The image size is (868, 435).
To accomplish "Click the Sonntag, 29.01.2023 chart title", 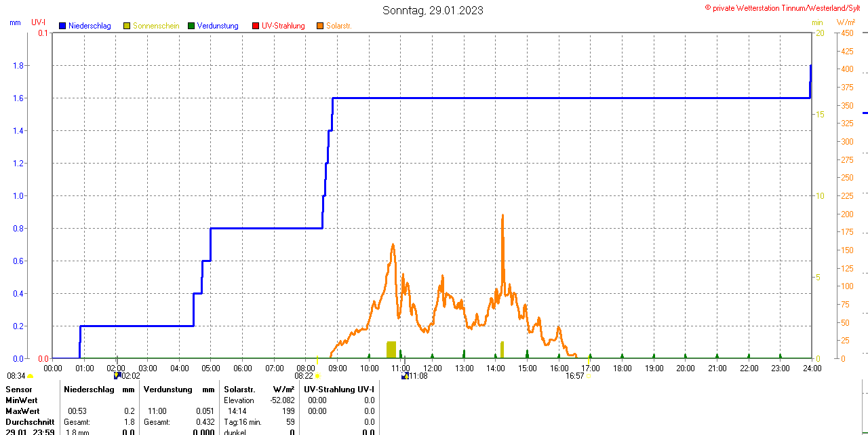I will coord(433,10).
